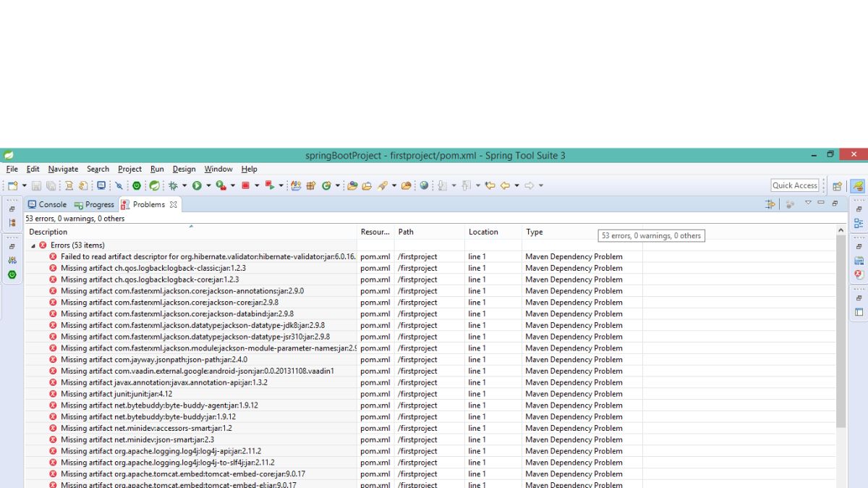Click the Debug bug icon
Viewport: 868px width, 488px height.
(173, 186)
